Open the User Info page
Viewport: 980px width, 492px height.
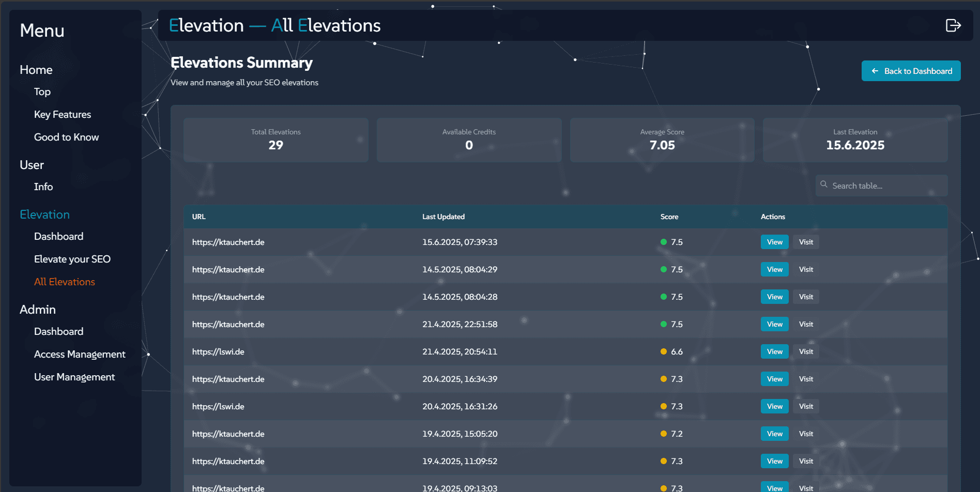pos(43,187)
